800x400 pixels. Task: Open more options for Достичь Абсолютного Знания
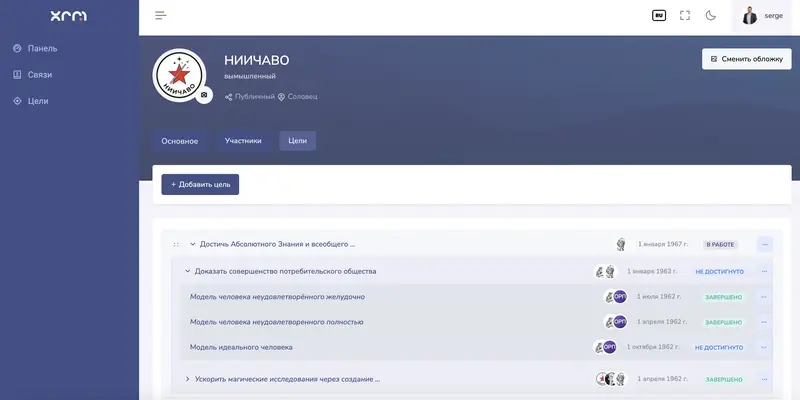click(765, 244)
